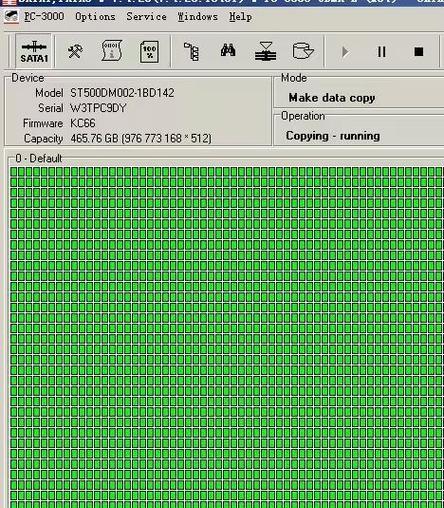The height and width of the screenshot is (508, 444).
Task: Click the sector map layers icon
Action: pos(265,51)
